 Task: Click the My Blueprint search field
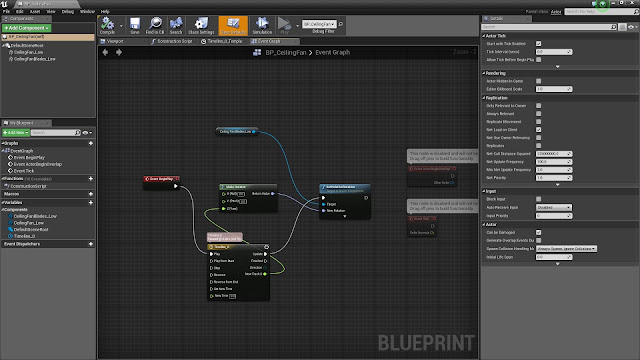click(x=56, y=133)
